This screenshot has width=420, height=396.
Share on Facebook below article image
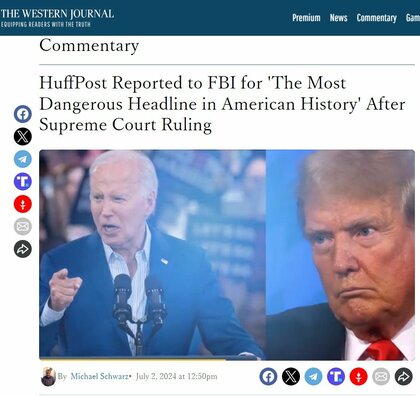tap(268, 377)
